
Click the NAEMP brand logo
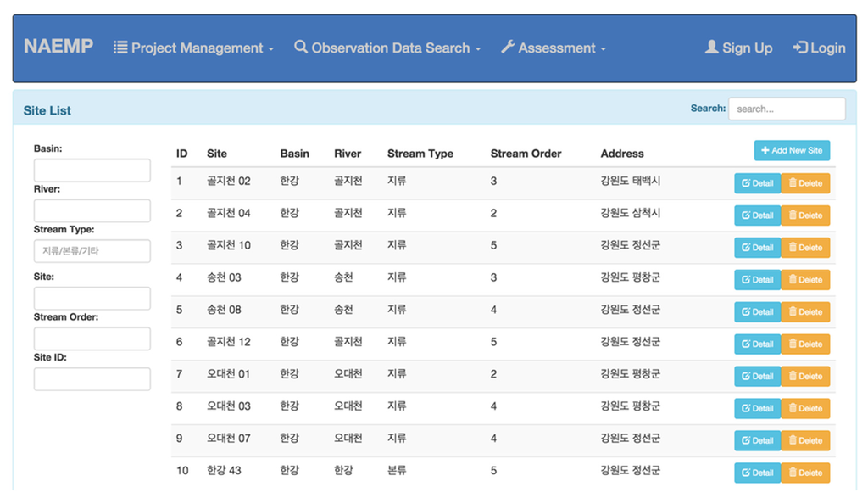[58, 47]
